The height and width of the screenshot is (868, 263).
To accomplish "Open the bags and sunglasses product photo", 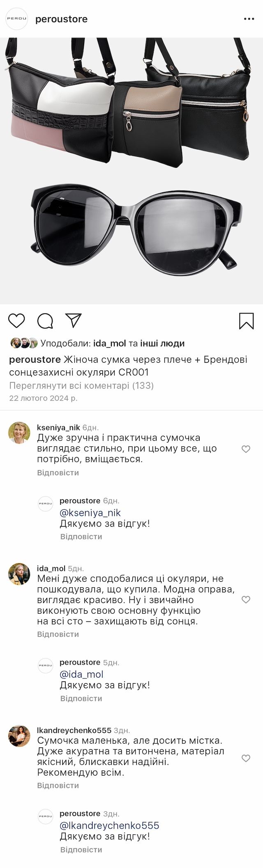I will coord(131,171).
